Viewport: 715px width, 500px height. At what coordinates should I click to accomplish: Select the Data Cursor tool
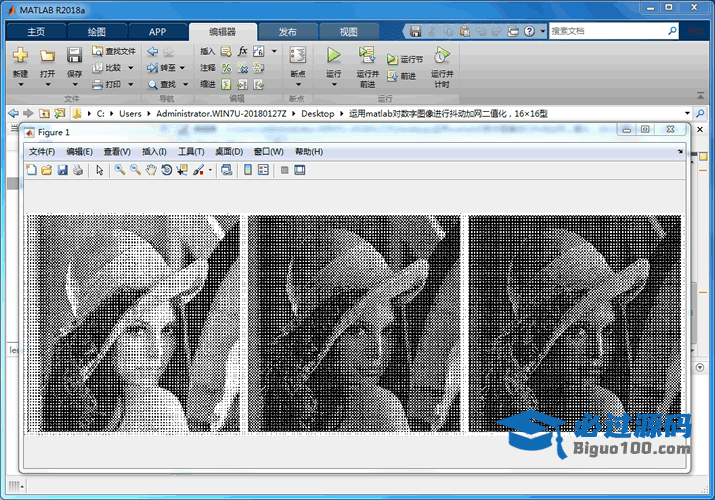point(182,170)
